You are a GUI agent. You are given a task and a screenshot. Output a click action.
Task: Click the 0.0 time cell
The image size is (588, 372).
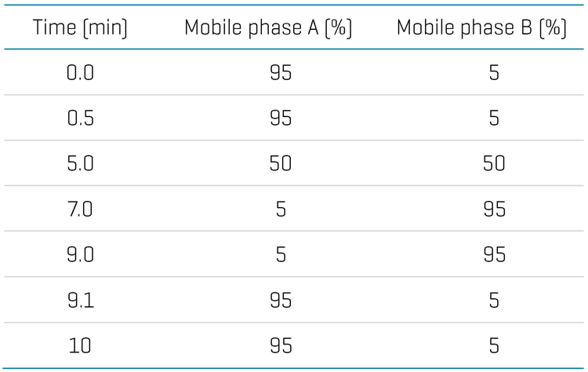pyautogui.click(x=80, y=72)
